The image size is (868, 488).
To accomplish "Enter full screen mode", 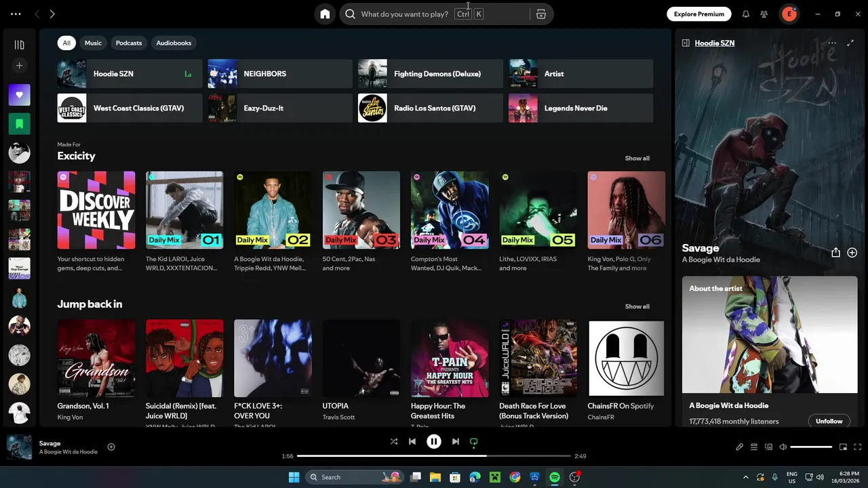I will coord(858,447).
